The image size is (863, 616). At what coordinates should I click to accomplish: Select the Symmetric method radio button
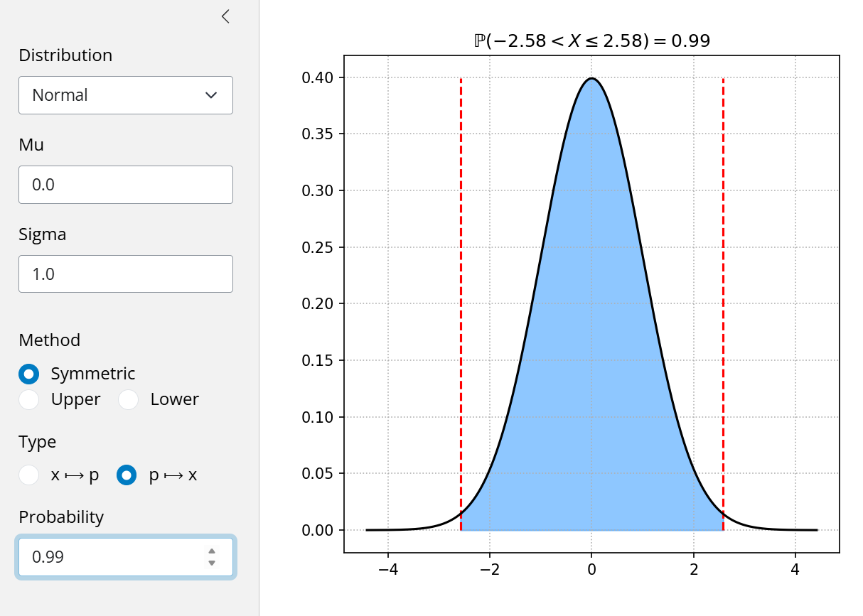(x=29, y=374)
